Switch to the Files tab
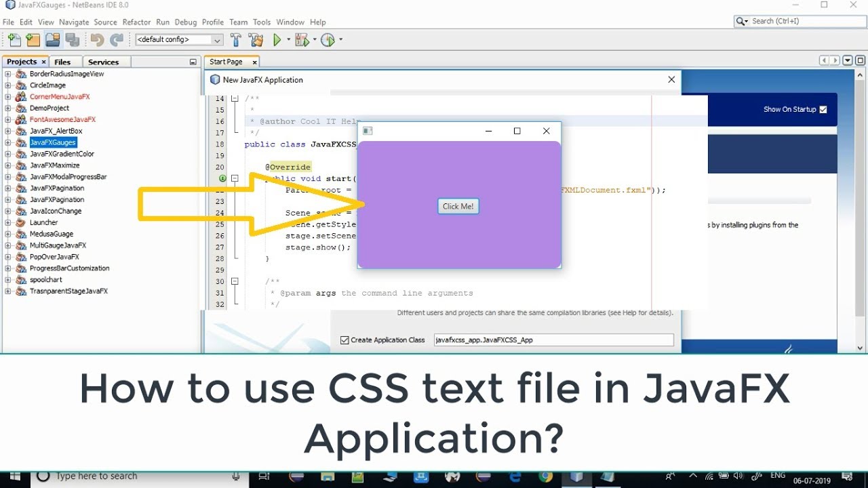This screenshot has height=488, width=868. pos(62,62)
